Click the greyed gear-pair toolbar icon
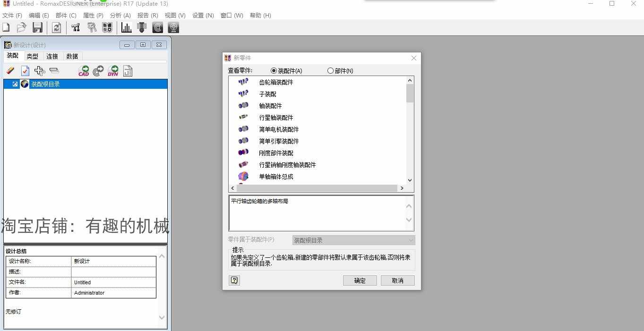The image size is (644, 331). pos(92,28)
